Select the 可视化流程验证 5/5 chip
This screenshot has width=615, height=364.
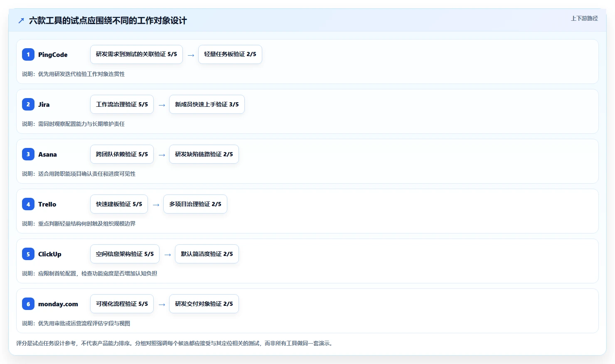(122, 304)
